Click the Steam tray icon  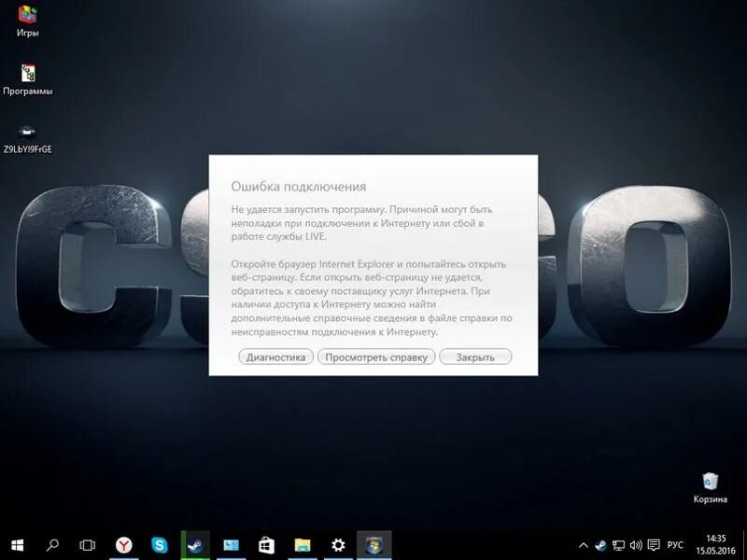(x=601, y=544)
